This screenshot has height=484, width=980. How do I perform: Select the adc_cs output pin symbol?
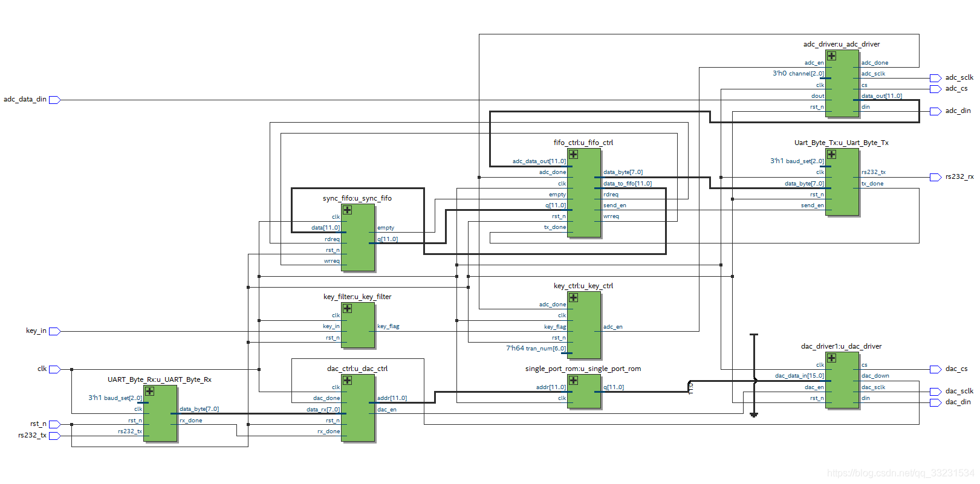935,89
